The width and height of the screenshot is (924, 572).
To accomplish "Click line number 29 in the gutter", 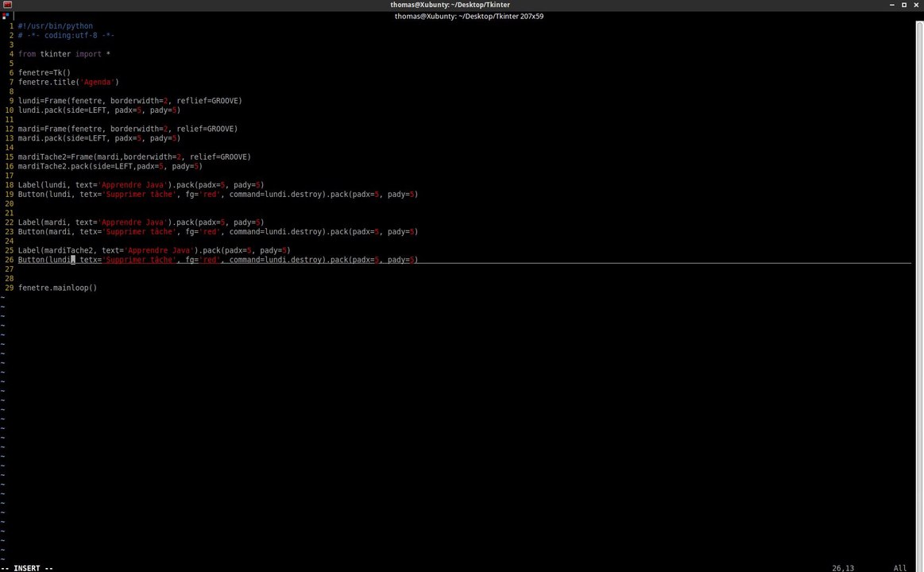I will 10,288.
